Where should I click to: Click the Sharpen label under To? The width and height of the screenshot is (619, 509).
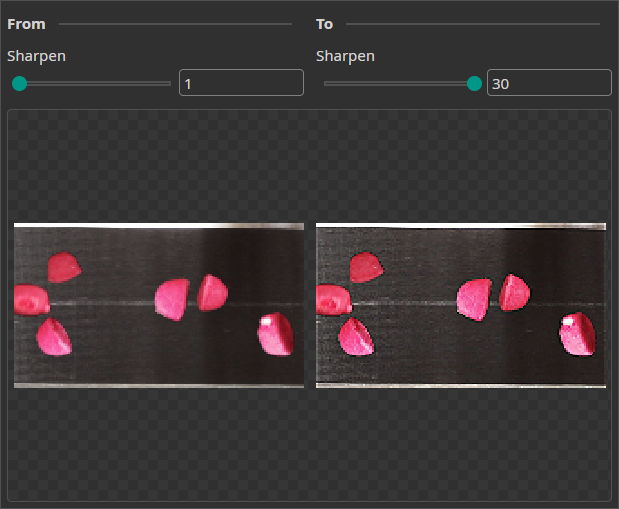[345, 56]
